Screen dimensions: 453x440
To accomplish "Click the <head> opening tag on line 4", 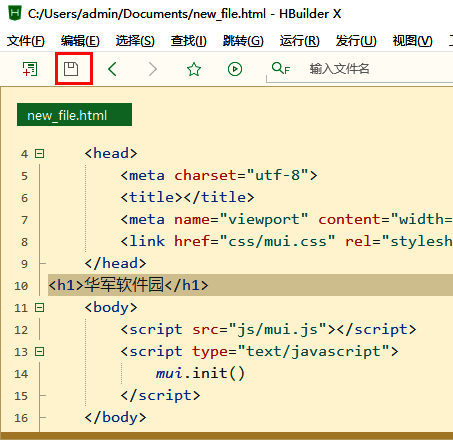I will click(x=111, y=153).
